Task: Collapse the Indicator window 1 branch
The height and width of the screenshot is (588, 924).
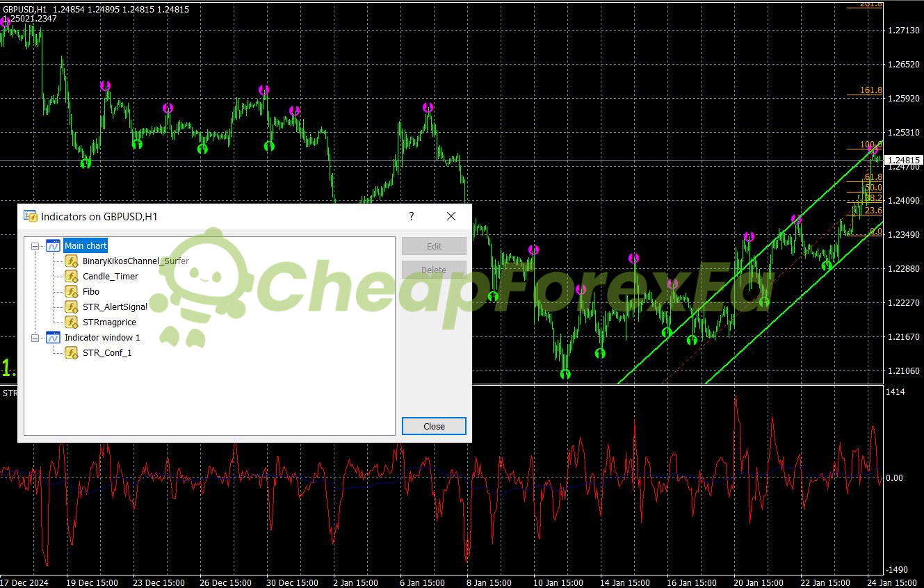Action: 35,338
